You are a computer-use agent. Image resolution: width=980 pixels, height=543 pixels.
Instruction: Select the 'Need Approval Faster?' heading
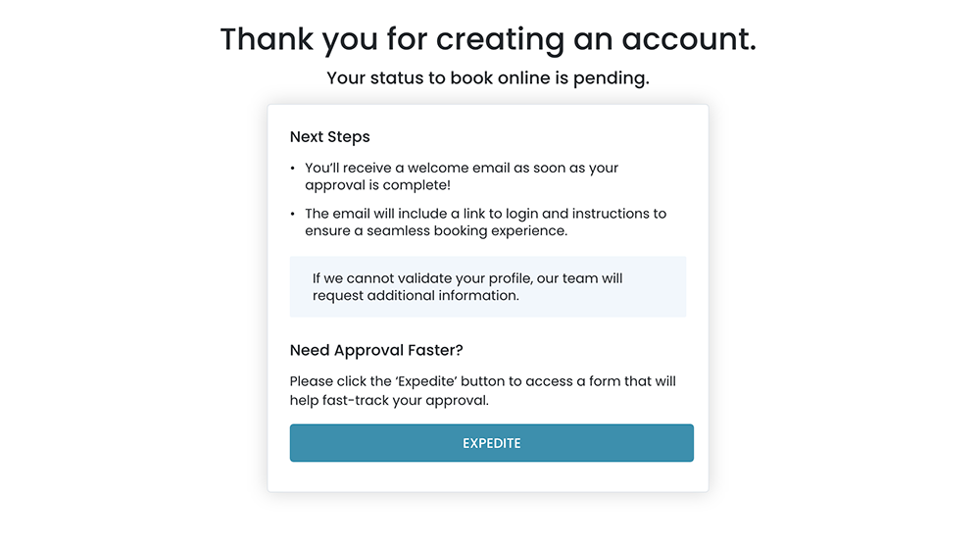(x=376, y=350)
